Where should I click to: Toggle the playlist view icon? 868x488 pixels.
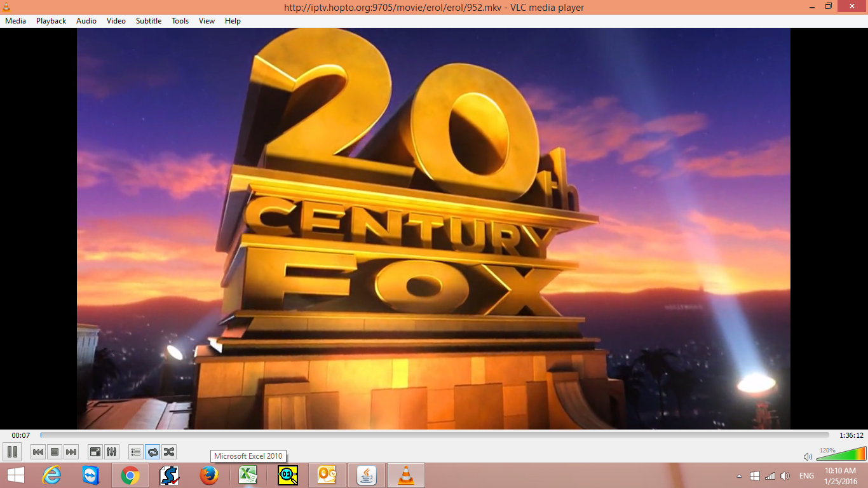(135, 452)
